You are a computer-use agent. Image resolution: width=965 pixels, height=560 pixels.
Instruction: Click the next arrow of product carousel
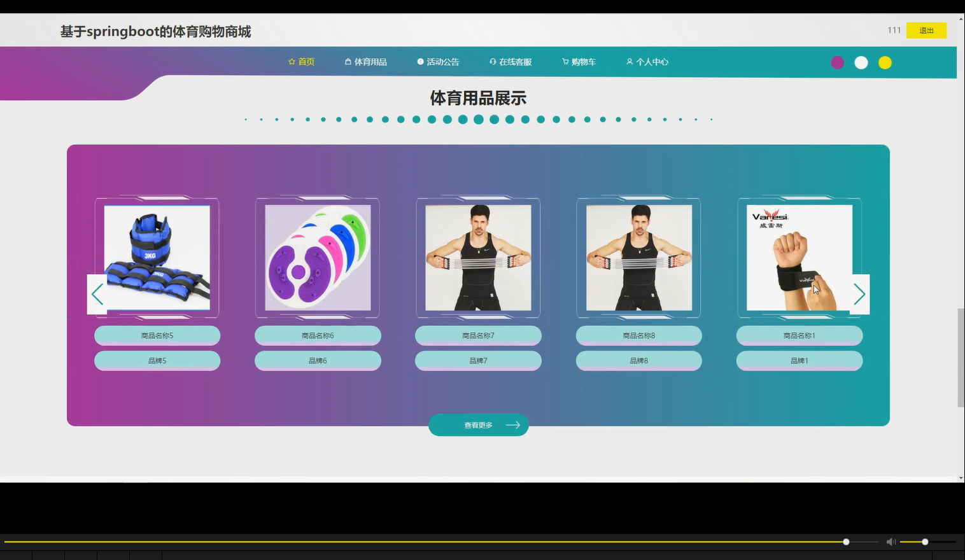[x=859, y=294]
